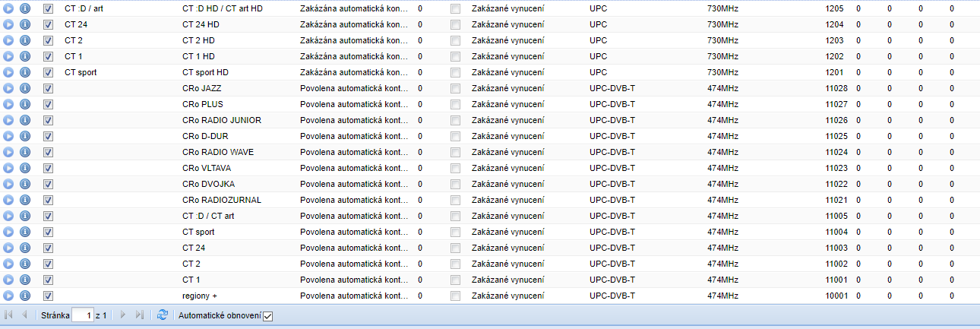The height and width of the screenshot is (329, 980).
Task: Click the refresh icon in pagination bar
Action: 162,315
